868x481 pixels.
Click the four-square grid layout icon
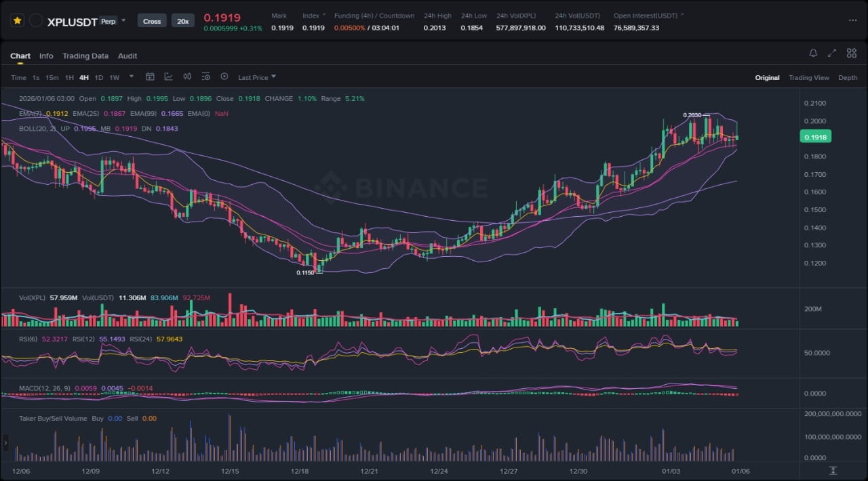coord(850,53)
